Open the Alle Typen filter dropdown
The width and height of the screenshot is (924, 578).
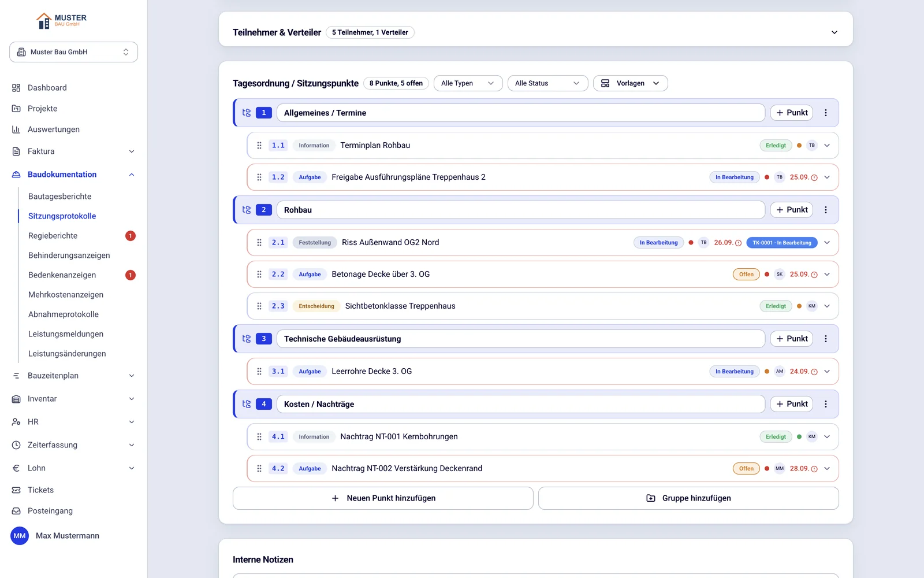pos(468,83)
